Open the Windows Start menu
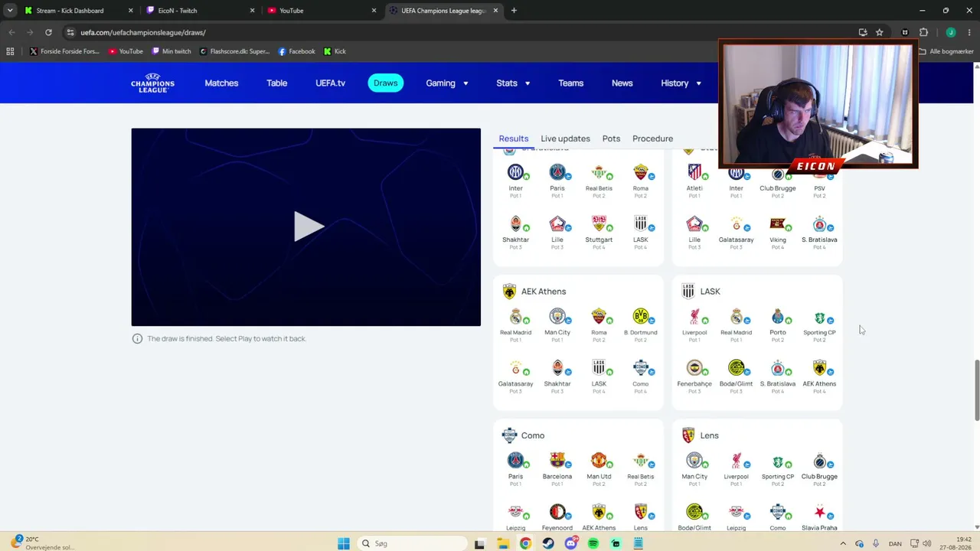 coord(344,543)
